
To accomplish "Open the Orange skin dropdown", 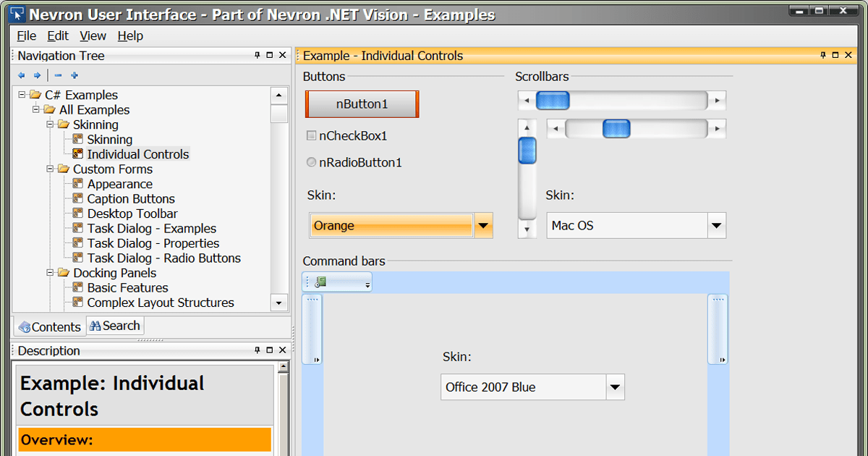I will point(483,225).
